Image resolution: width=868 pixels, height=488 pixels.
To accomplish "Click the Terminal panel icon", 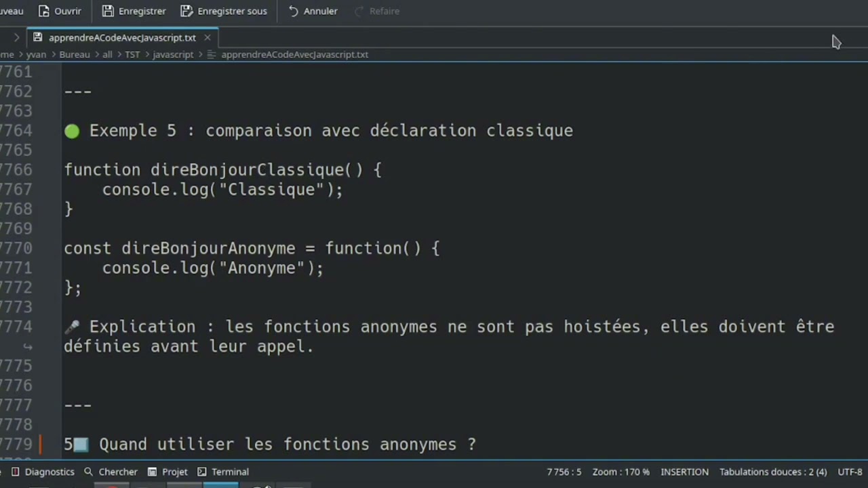I will coord(201,472).
